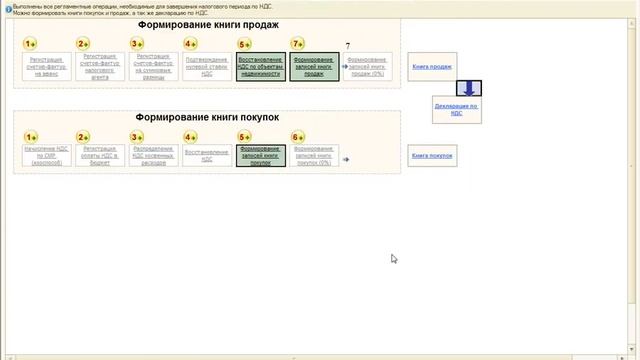
Task: Click step 7 icon in sales book section
Action: (x=298, y=43)
